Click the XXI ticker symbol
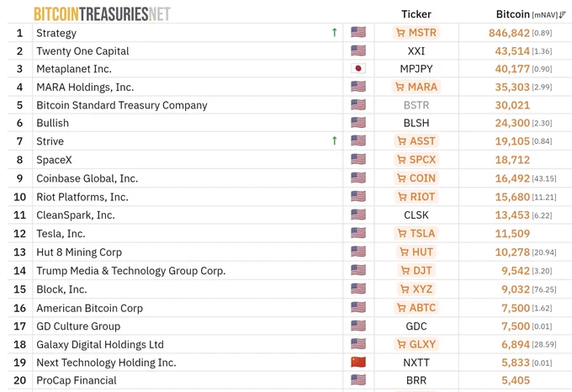Screen dimensions: 572x392 pyautogui.click(x=416, y=51)
